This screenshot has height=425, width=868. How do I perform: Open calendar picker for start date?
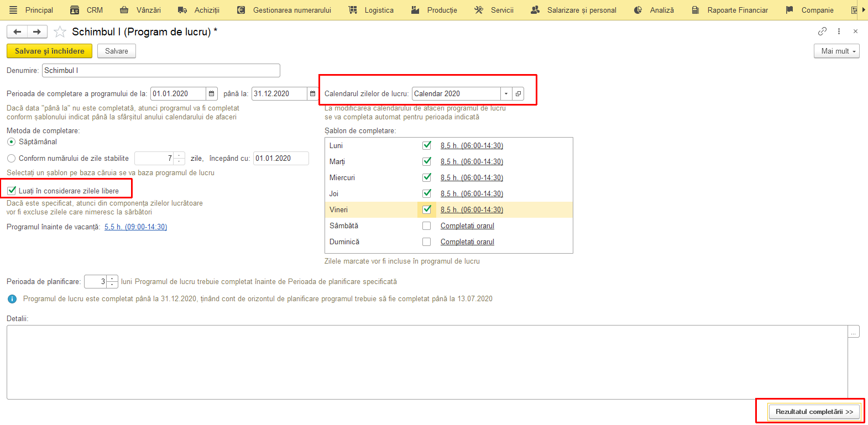coord(212,93)
